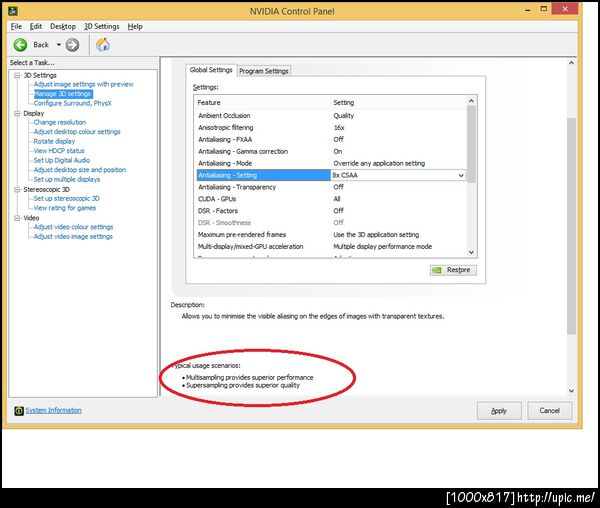Collapse the Display tree node
Screen dimensions: 600x508
click(17, 113)
